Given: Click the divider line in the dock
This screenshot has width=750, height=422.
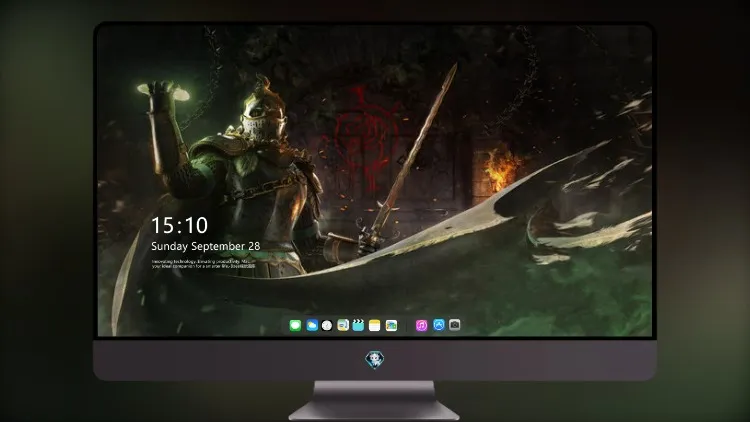Looking at the screenshot, I should [x=407, y=325].
